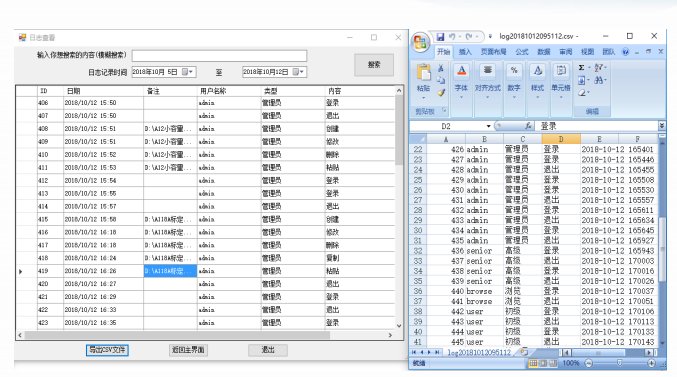Viewport: 677px width, 377px height.
Task: Click the Excel Office button orb
Action: 421,42
